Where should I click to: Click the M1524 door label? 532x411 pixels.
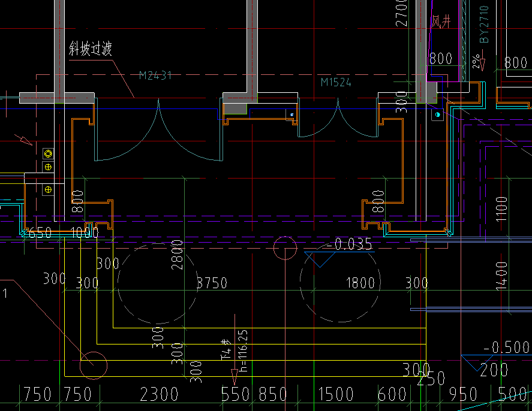pos(336,82)
